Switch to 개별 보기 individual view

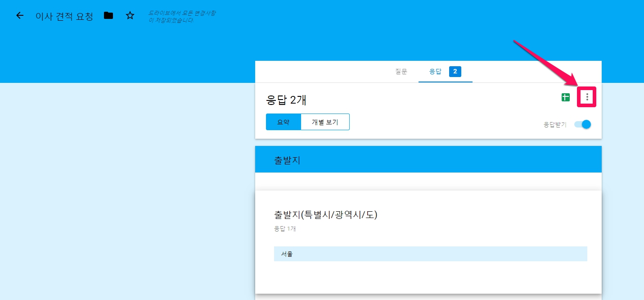[325, 122]
